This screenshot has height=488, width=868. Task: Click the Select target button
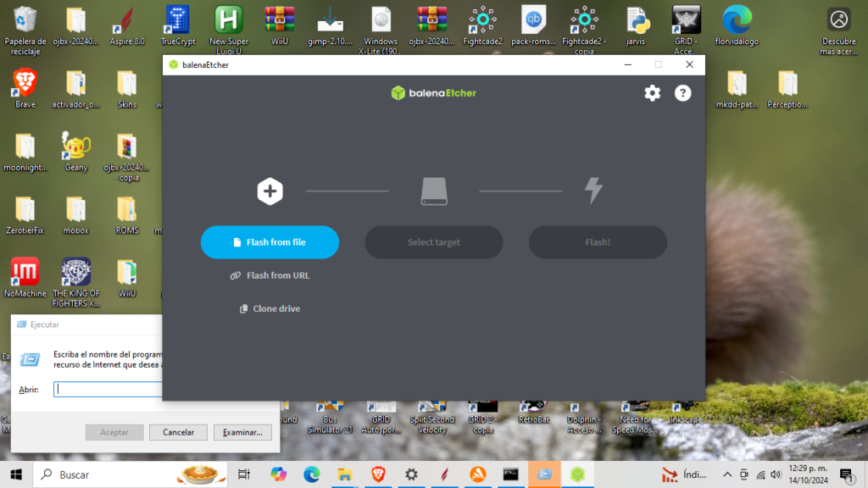point(433,242)
